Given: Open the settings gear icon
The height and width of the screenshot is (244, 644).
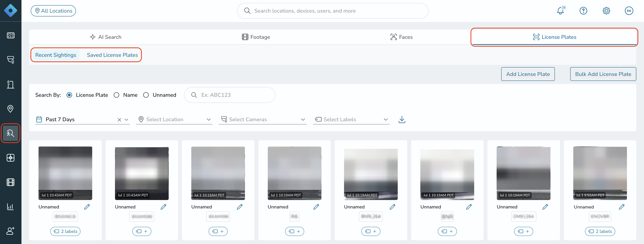Looking at the screenshot, I should point(606,11).
